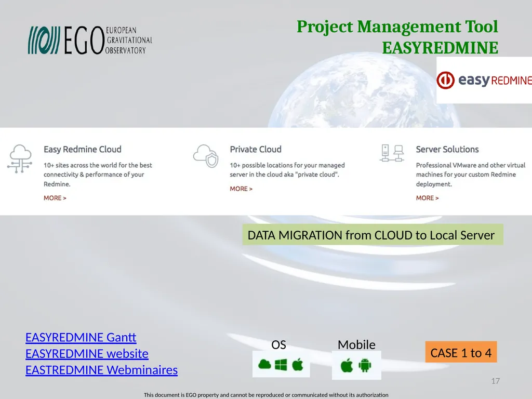
Task: Click the slide number 17
Action: point(495,381)
